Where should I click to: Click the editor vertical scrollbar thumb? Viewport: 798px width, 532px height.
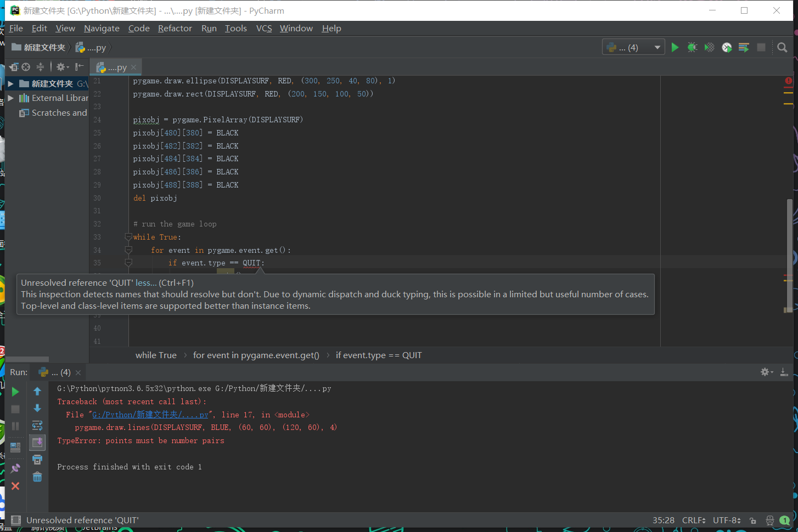(790, 255)
